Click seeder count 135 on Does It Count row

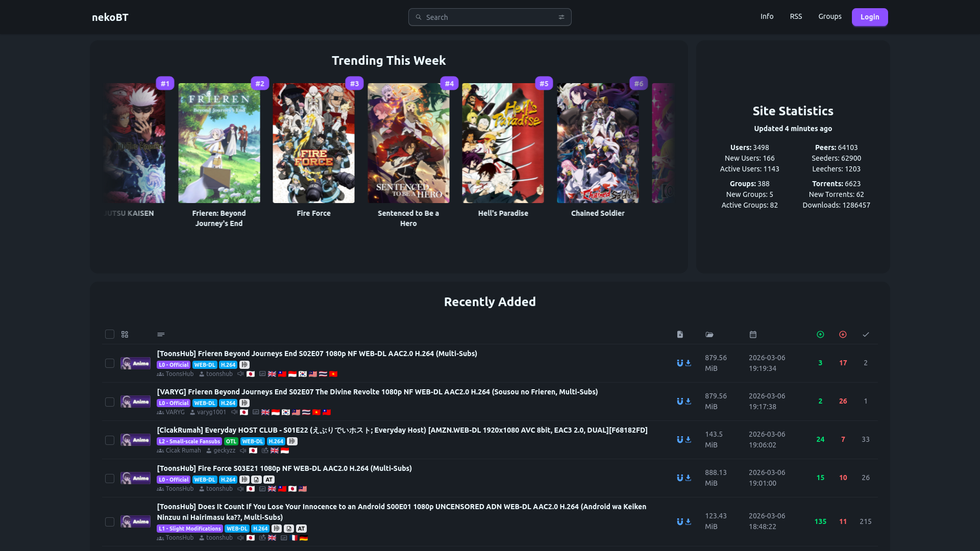click(x=820, y=521)
